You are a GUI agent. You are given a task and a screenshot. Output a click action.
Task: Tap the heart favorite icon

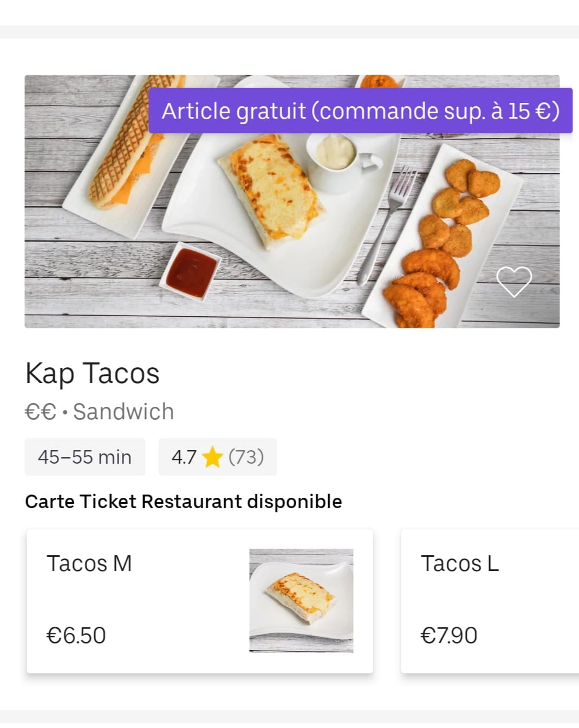click(514, 282)
